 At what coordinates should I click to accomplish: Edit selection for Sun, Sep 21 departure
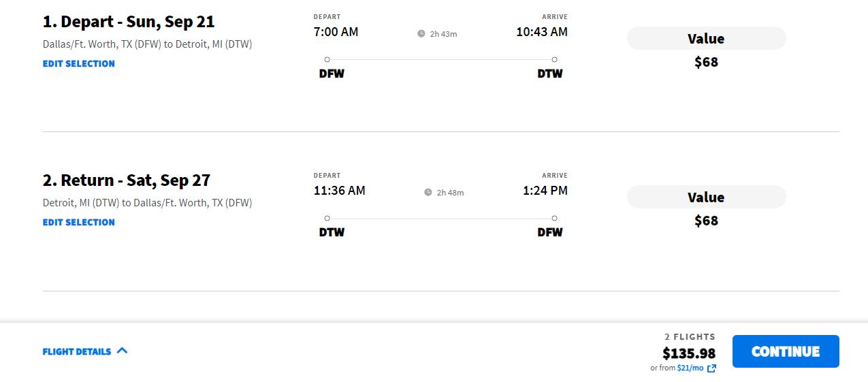coord(79,63)
